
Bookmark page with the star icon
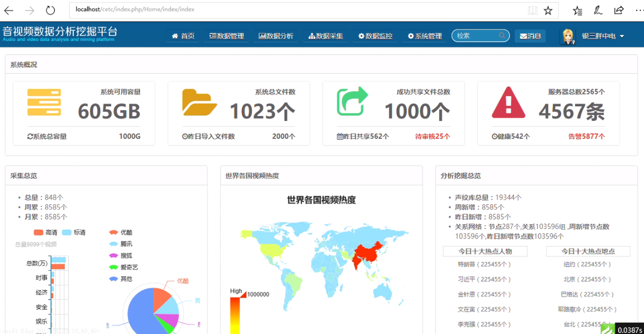(x=548, y=10)
